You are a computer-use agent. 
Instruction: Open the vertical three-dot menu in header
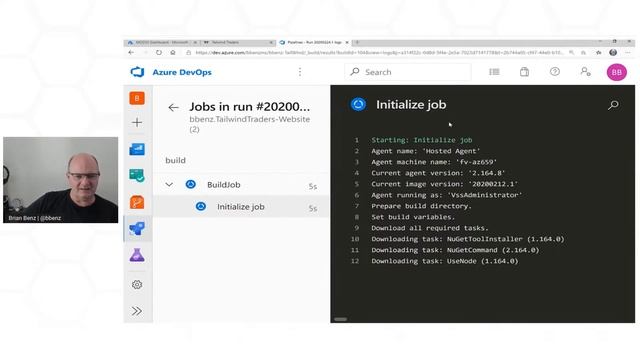point(300,72)
